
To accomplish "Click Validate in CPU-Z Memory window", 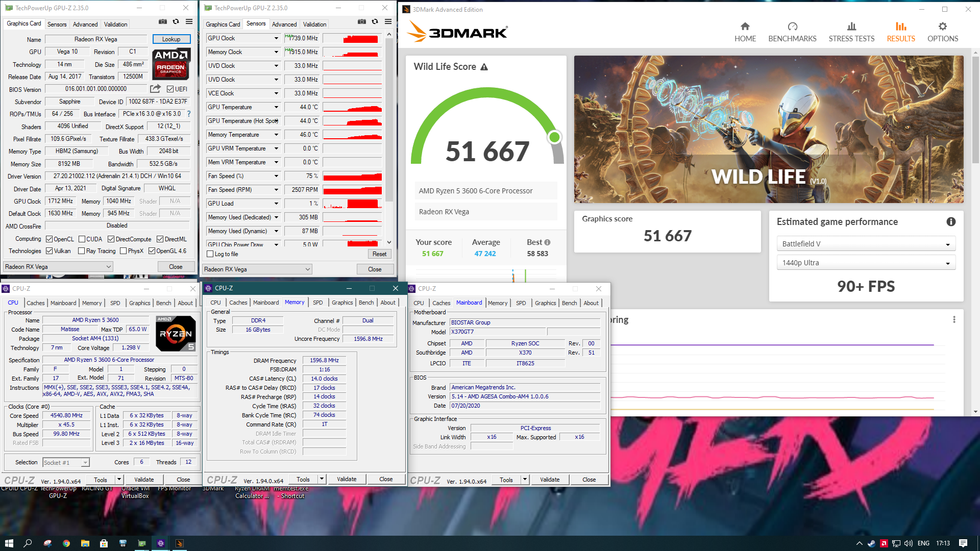I will coord(347,479).
